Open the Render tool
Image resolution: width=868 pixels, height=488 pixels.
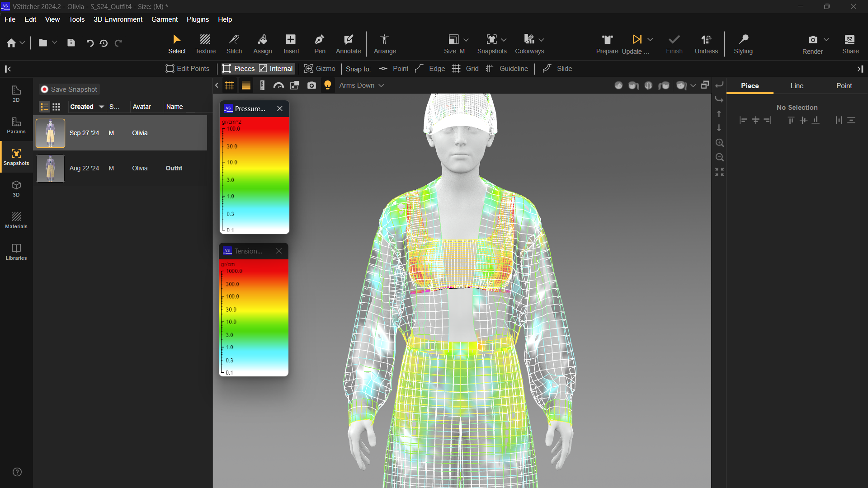pyautogui.click(x=812, y=43)
